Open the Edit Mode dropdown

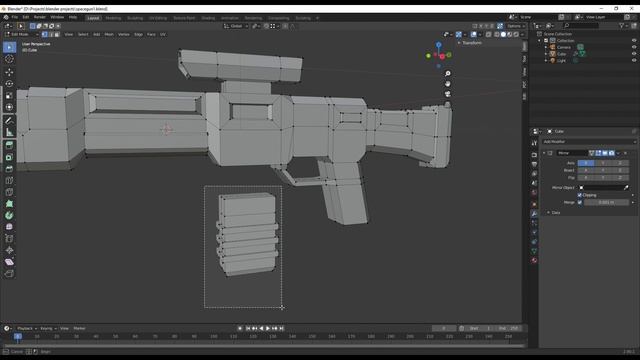coord(21,35)
